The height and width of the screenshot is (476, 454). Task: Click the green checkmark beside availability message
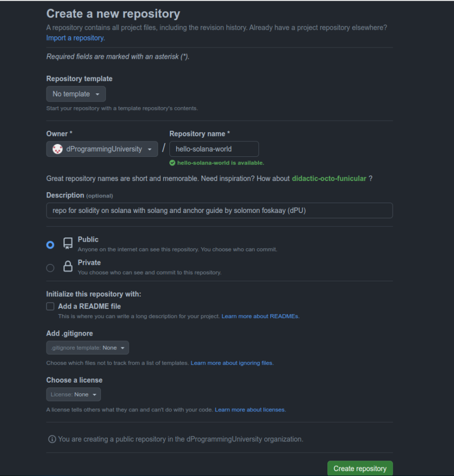pyautogui.click(x=172, y=163)
